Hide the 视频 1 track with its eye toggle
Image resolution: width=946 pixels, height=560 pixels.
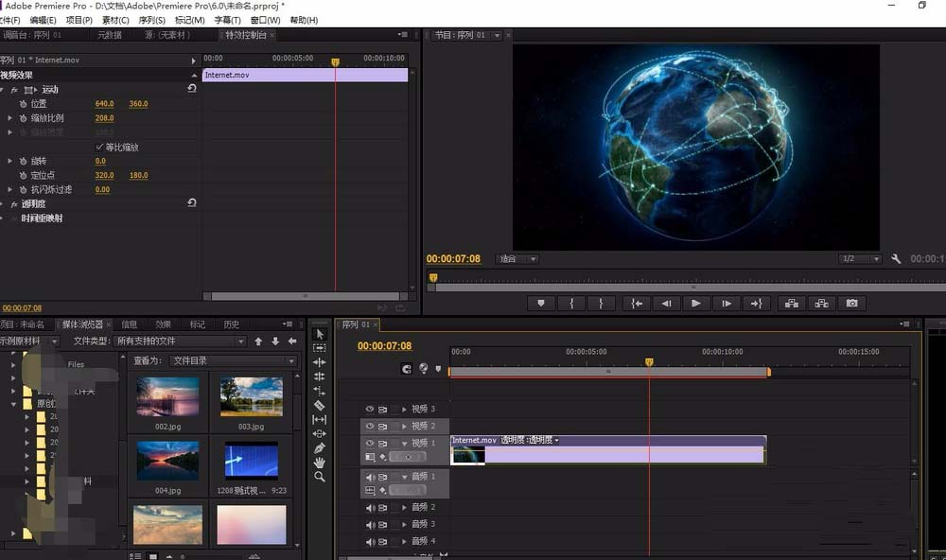(371, 444)
